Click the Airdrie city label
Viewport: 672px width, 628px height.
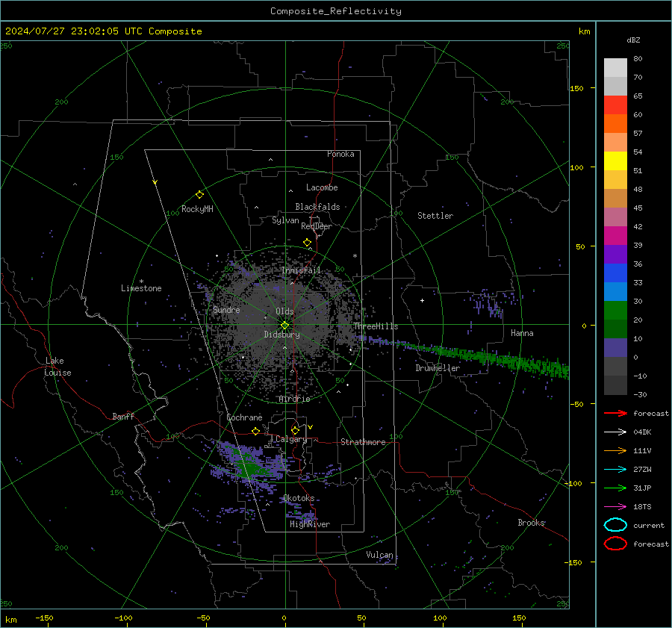click(x=294, y=399)
